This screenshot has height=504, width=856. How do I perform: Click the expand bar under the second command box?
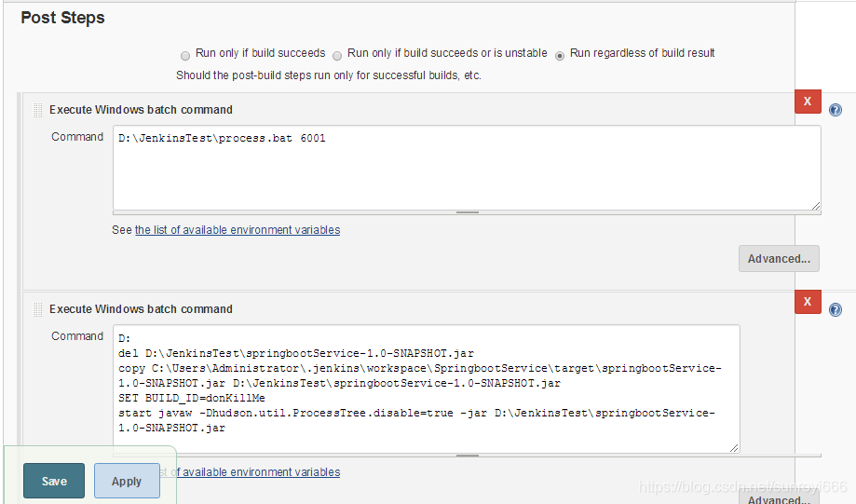(x=467, y=455)
